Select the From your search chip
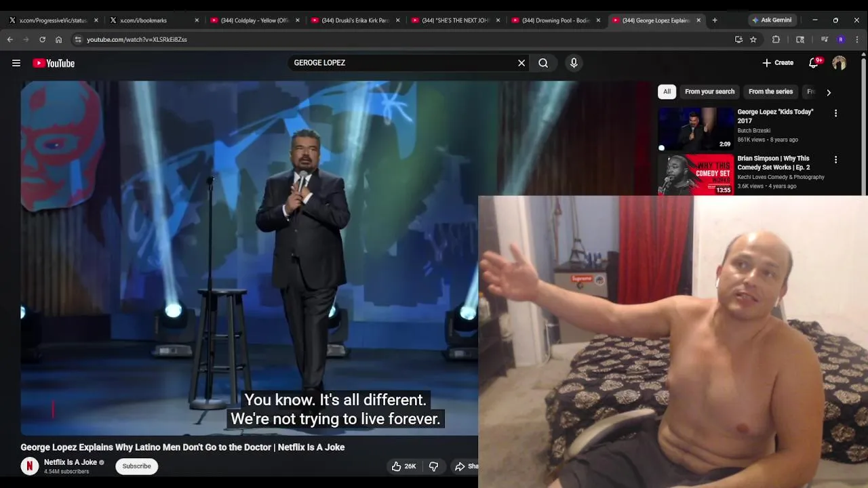 pos(709,91)
